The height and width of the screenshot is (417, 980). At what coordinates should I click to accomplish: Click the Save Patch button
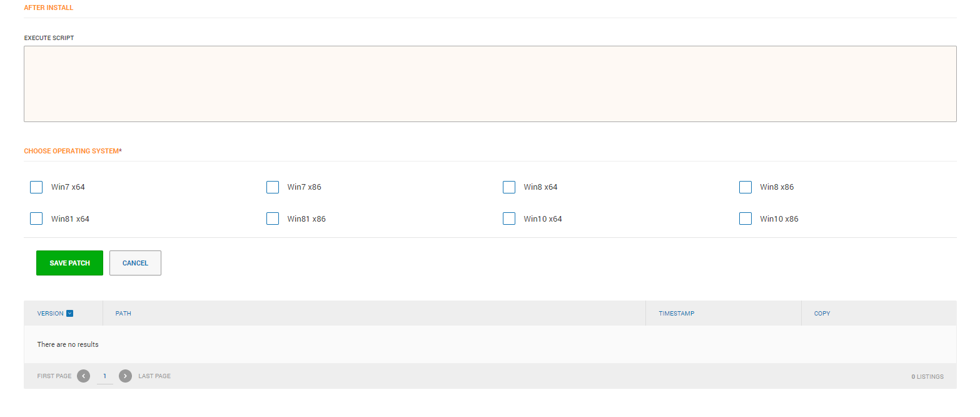pyautogui.click(x=69, y=263)
